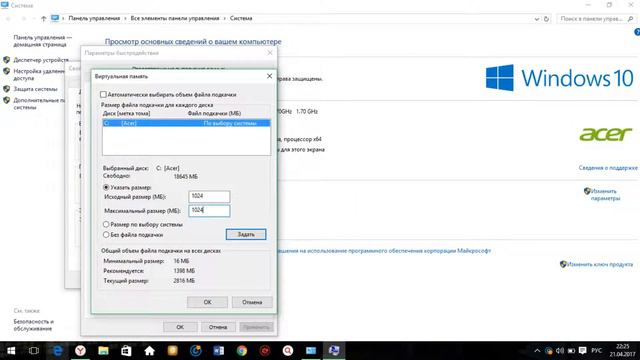Open 'Защита системы' link
640x360 pixels.
(x=36, y=89)
